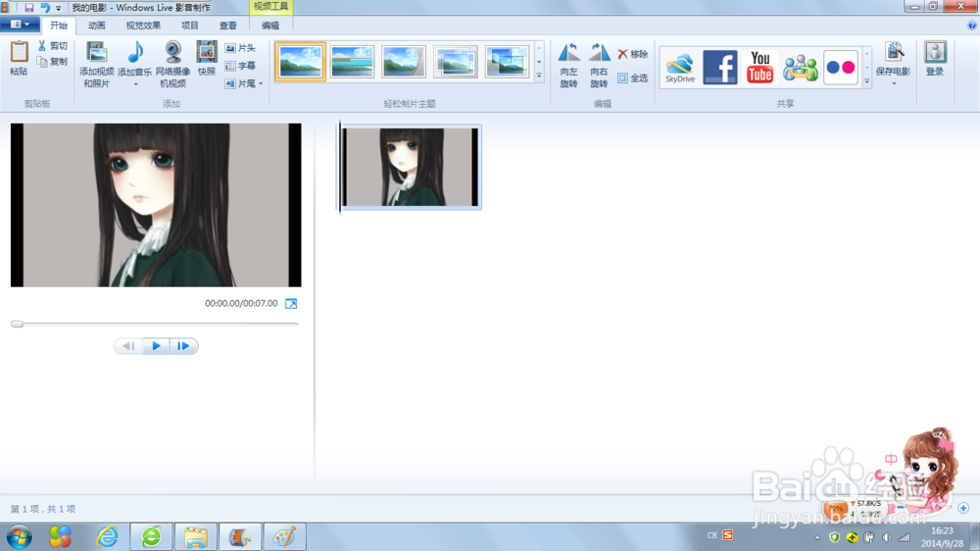The image size is (980, 551).
Task: Open the 查看 tab
Action: (x=227, y=25)
